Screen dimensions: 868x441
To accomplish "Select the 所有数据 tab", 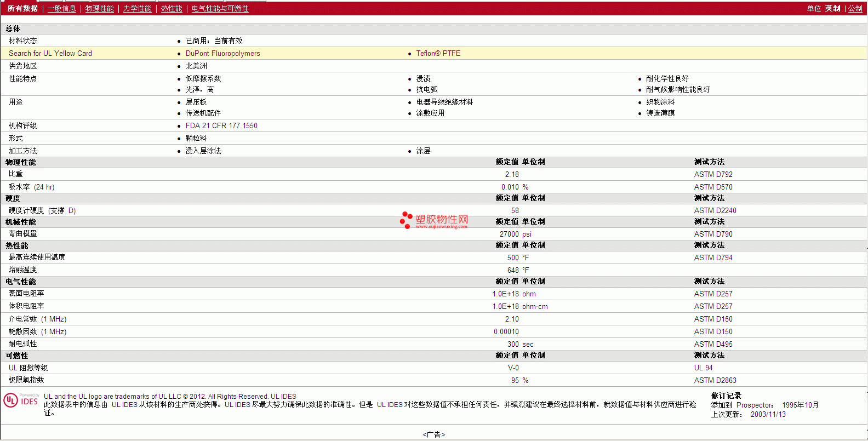I will 22,9.
